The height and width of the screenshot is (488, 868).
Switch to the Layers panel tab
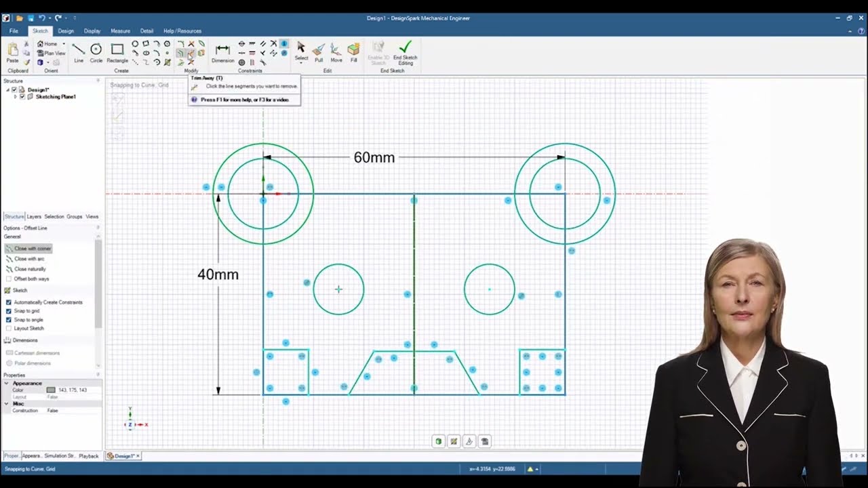coord(34,217)
